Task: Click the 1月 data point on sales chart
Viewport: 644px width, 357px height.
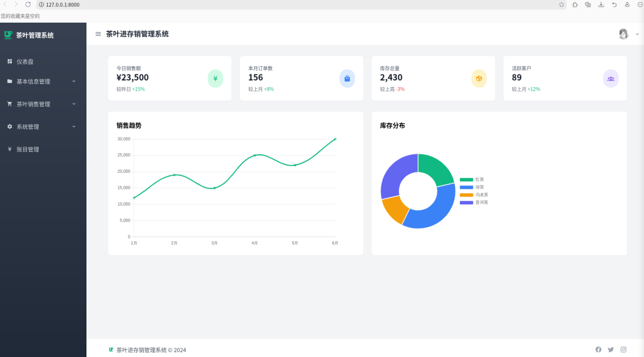Action: [134, 198]
